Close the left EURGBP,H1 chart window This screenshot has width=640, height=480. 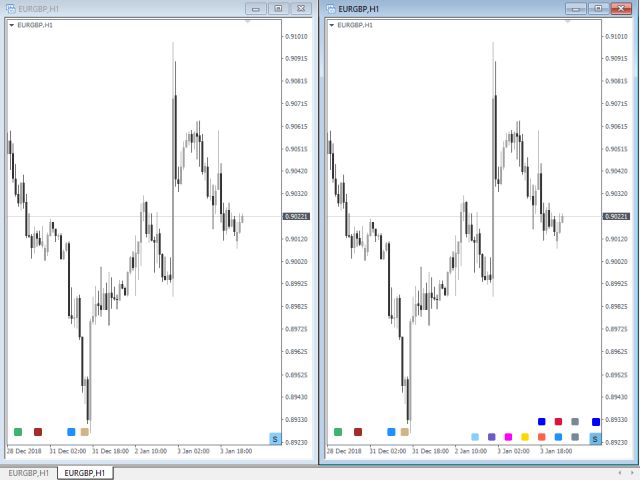click(301, 9)
